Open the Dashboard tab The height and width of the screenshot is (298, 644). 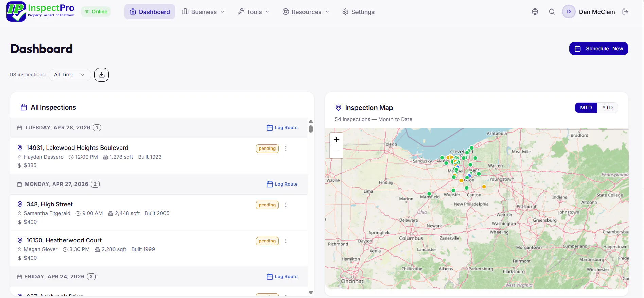[x=150, y=12]
